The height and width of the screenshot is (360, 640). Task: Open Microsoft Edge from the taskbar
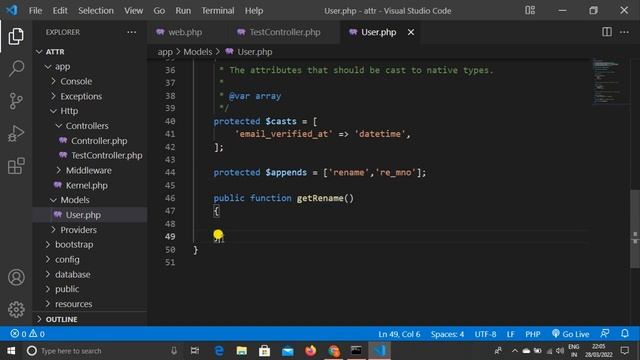pos(219,351)
